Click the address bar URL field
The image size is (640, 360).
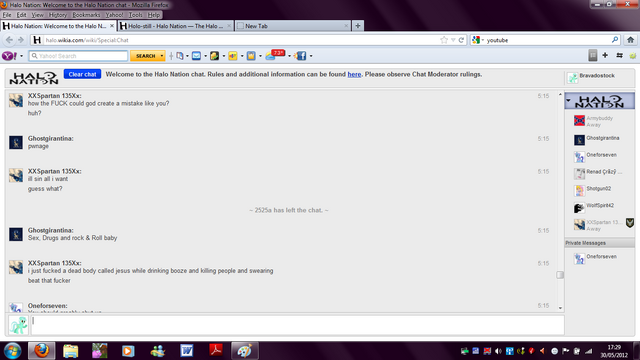click(241, 40)
